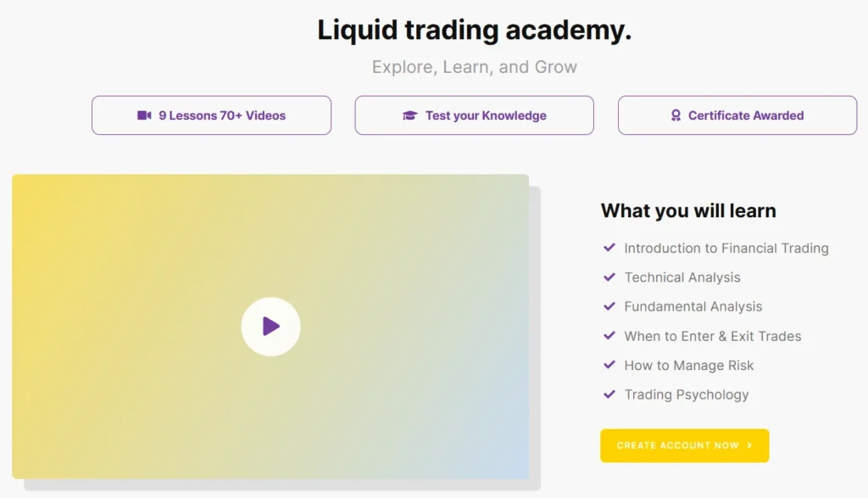Click the What you will learn heading

pos(688,210)
